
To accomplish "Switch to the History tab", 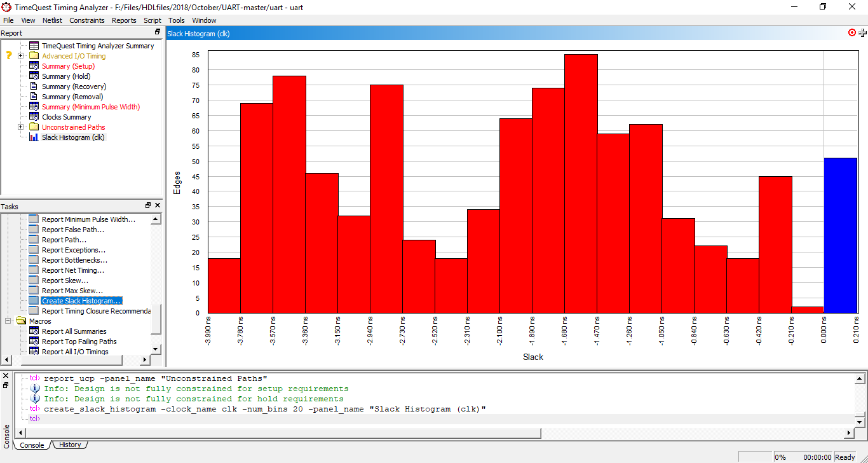I will click(70, 445).
